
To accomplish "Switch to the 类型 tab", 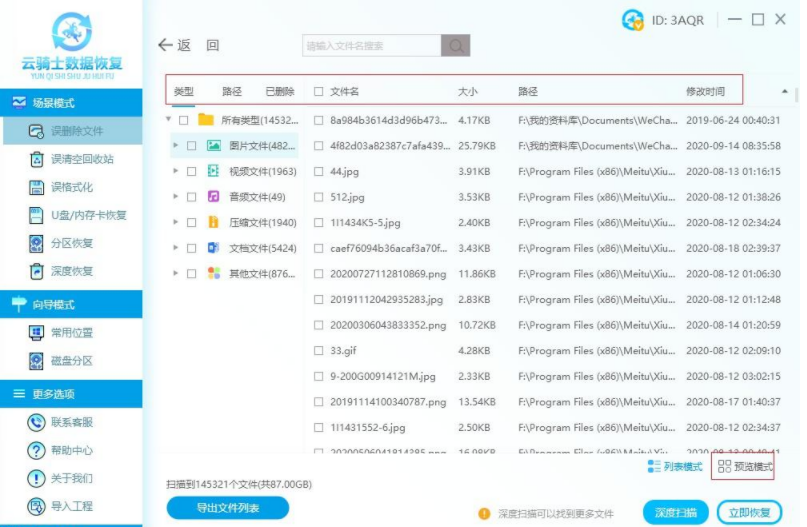I will click(x=184, y=92).
